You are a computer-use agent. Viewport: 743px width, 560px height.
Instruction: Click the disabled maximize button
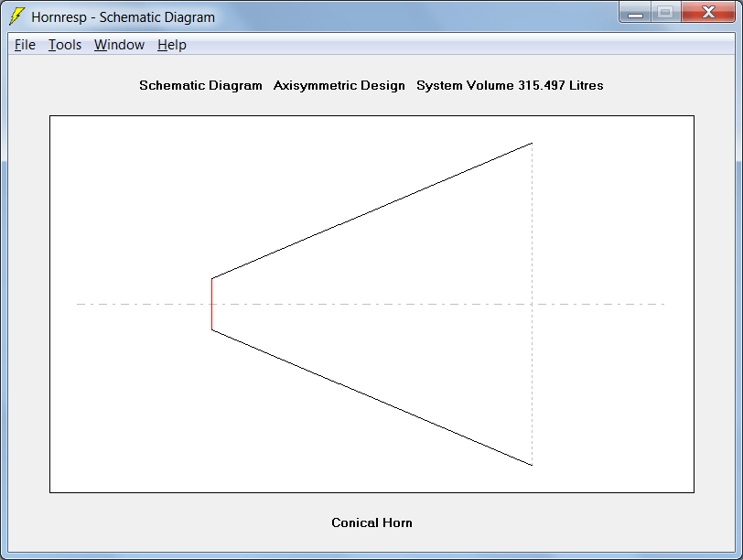[x=666, y=12]
